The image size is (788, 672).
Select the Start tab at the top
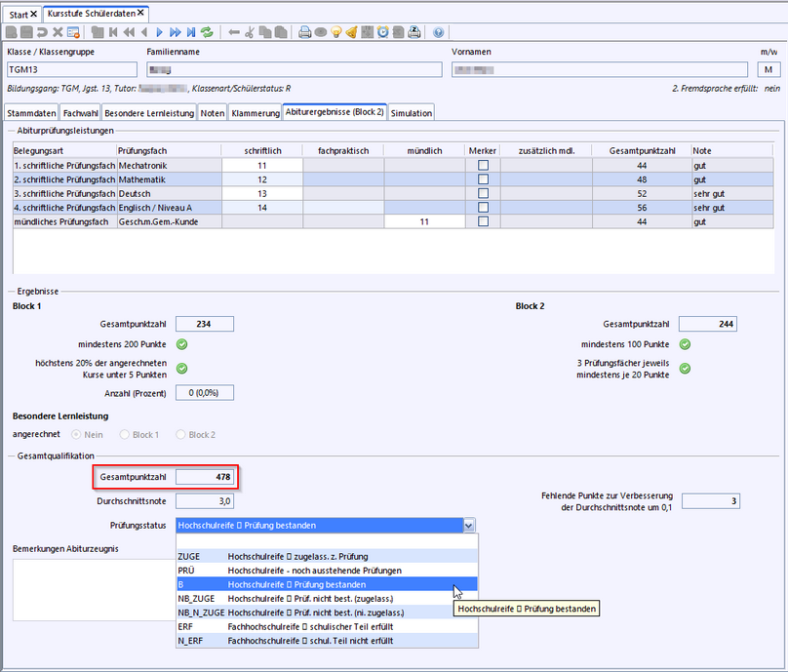coord(20,13)
